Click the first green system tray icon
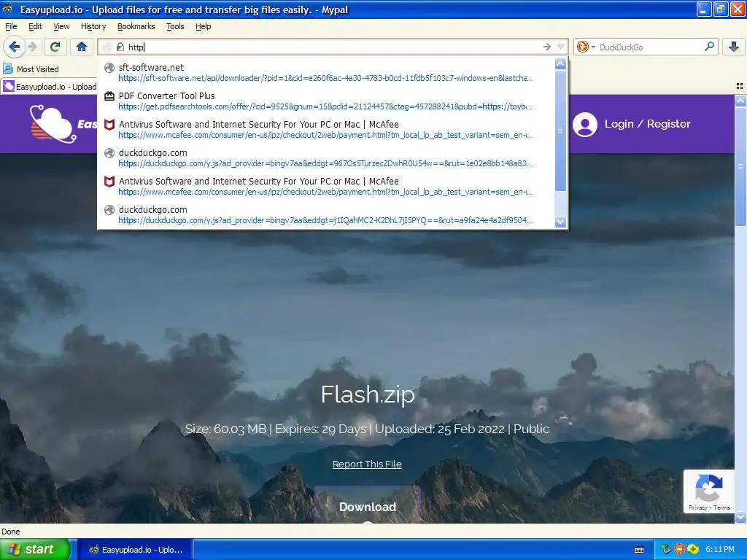Image resolution: width=747 pixels, height=560 pixels. pos(666,550)
